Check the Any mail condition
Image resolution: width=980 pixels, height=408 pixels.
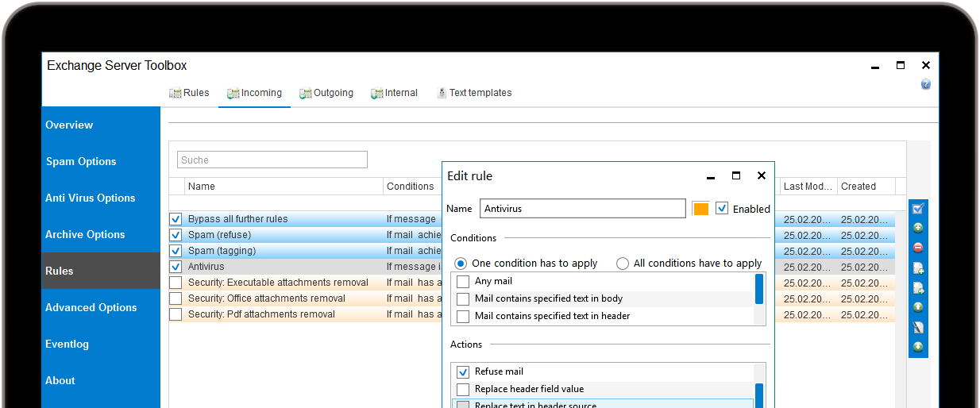(463, 282)
